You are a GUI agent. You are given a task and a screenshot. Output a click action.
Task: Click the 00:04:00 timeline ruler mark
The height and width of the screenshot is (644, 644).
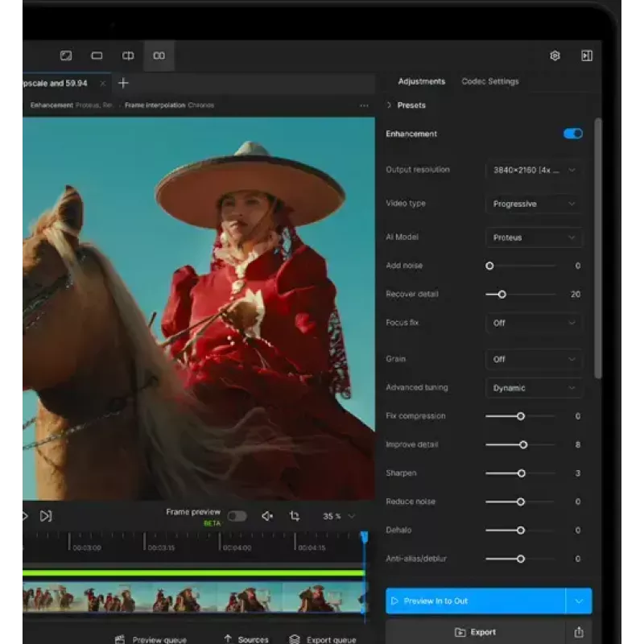(x=237, y=547)
